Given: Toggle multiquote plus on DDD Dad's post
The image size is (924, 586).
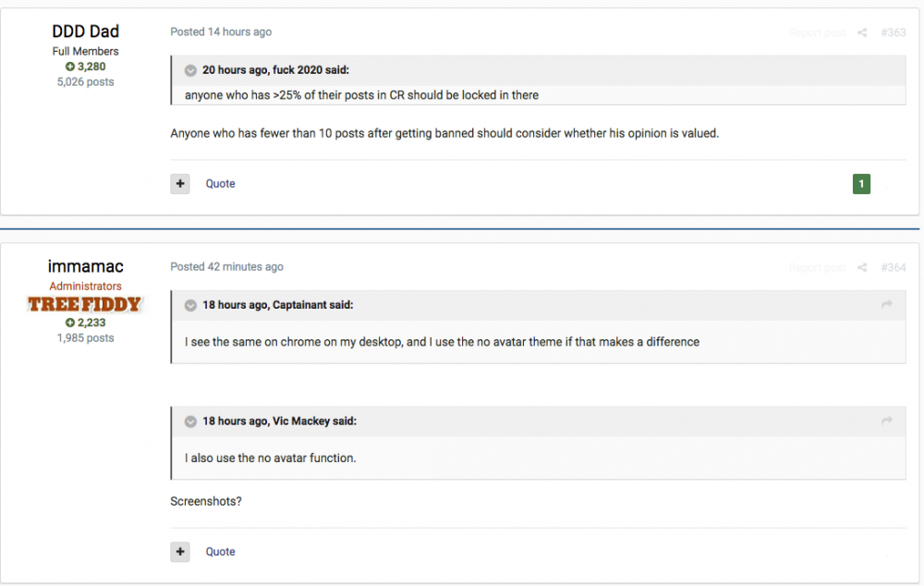Looking at the screenshot, I should (180, 184).
